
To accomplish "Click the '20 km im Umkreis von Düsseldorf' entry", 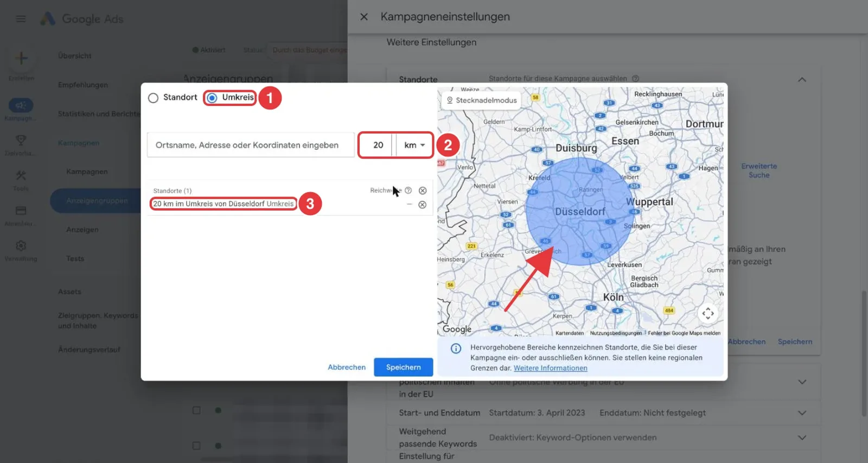I will point(224,204).
